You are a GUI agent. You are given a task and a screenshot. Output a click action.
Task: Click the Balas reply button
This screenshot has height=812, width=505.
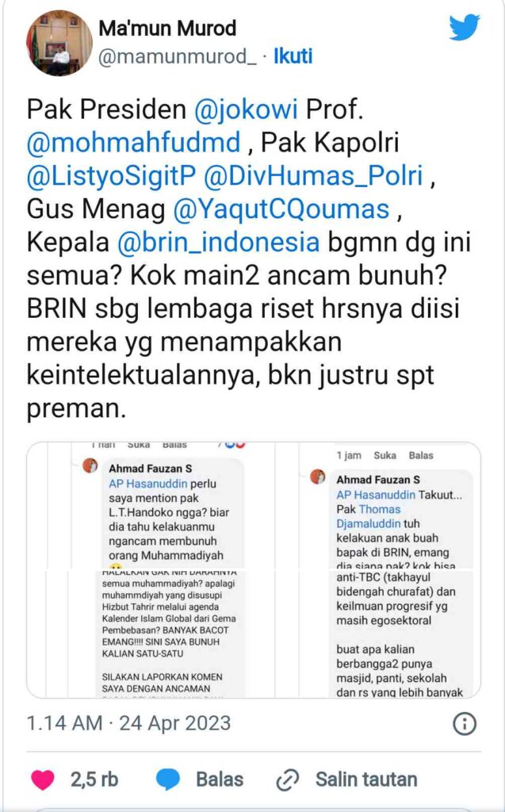[220, 779]
